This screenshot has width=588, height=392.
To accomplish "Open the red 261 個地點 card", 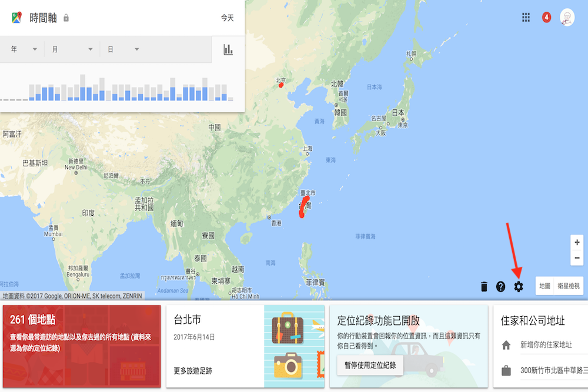I will (x=81, y=346).
